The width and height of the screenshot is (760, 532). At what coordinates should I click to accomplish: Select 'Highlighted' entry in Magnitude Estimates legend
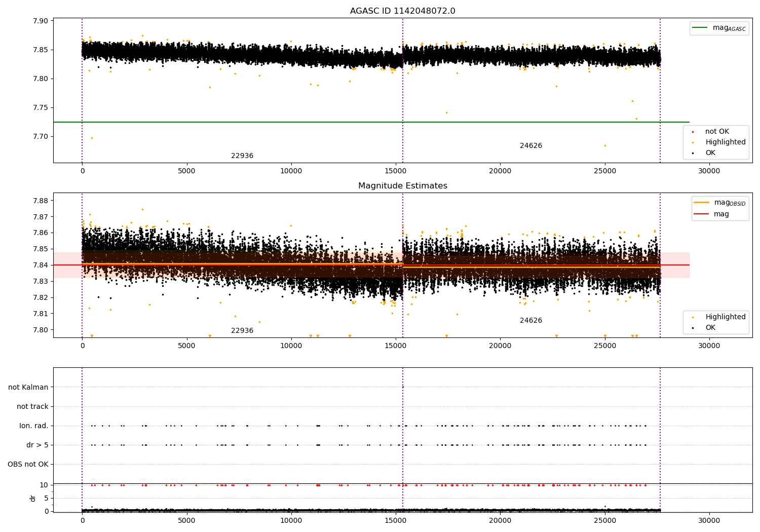pyautogui.click(x=725, y=317)
